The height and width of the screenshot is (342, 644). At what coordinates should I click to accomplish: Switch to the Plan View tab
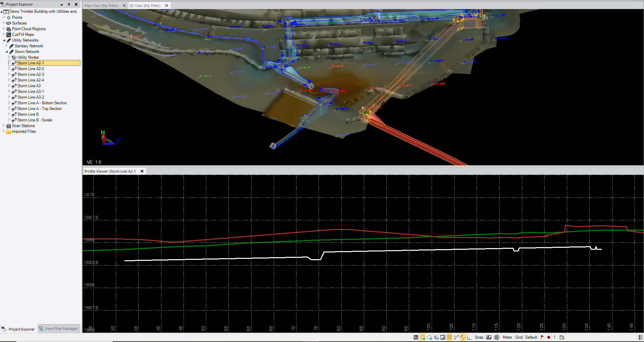coord(101,6)
